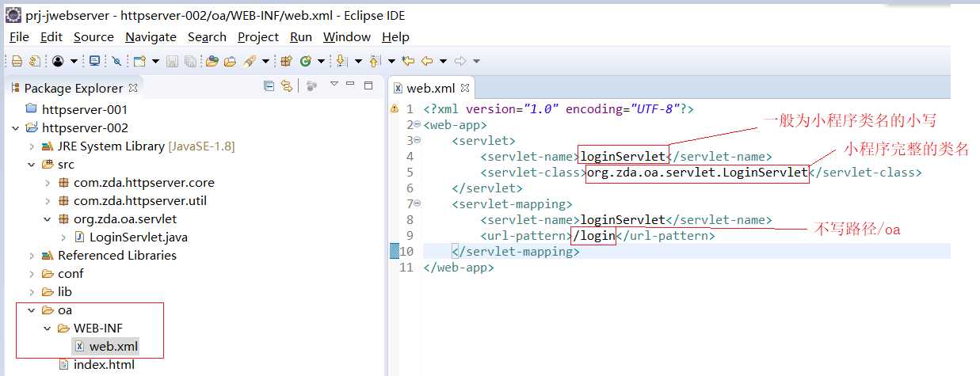The width and height of the screenshot is (980, 376).
Task: Close the Package Explorer view tab
Action: (x=133, y=88)
